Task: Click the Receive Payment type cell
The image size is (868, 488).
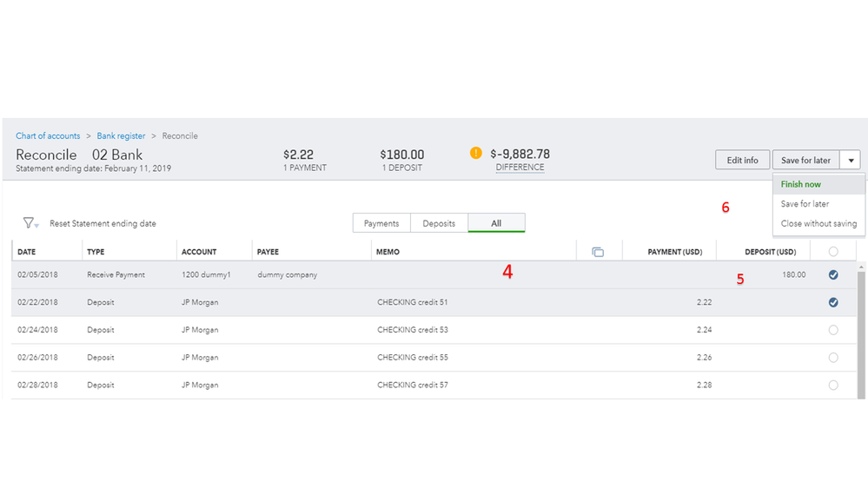Action: (116, 274)
